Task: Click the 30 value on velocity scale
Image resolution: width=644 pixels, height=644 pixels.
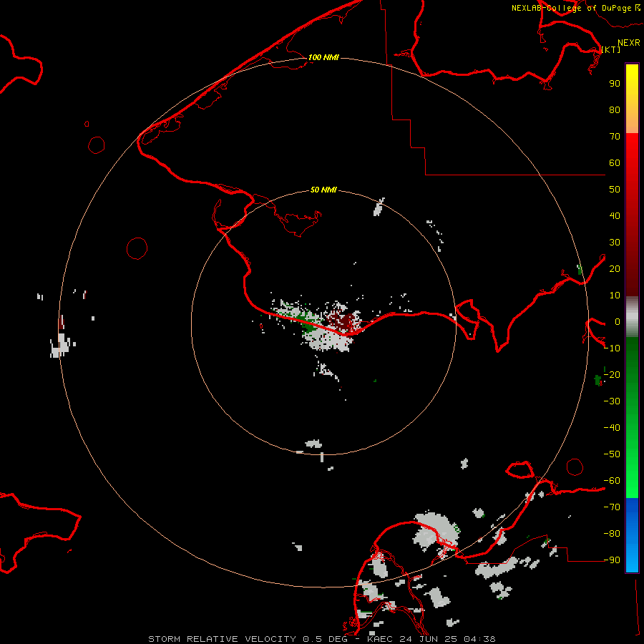Action: point(615,243)
